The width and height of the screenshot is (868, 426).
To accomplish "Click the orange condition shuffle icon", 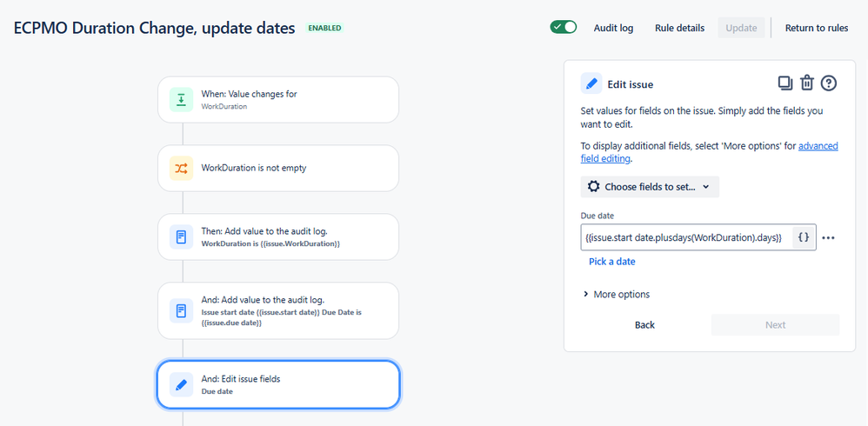I will point(182,168).
